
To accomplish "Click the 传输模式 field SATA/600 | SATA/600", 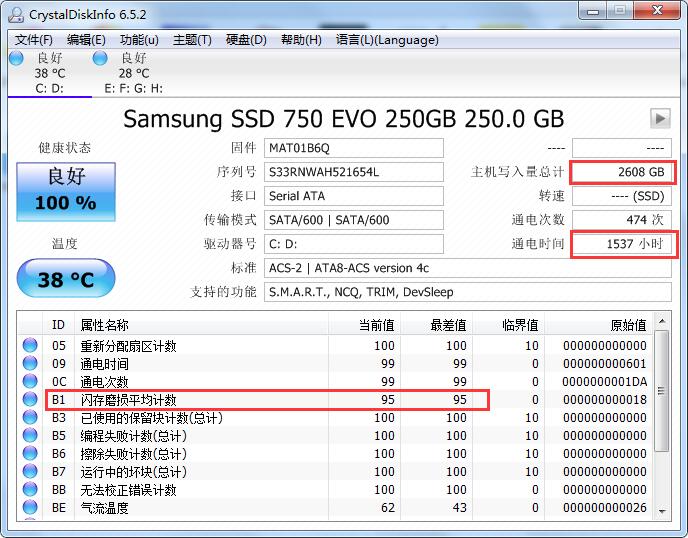I will tap(354, 220).
